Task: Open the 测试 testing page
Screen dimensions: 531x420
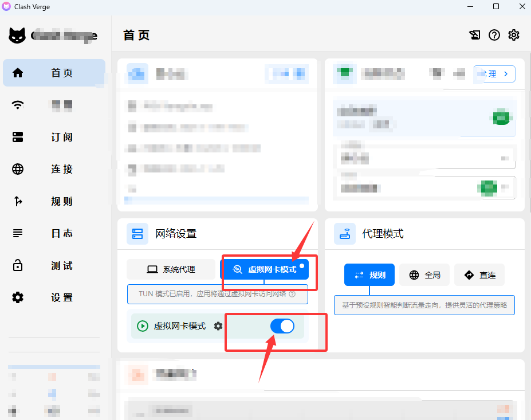Action: click(54, 265)
